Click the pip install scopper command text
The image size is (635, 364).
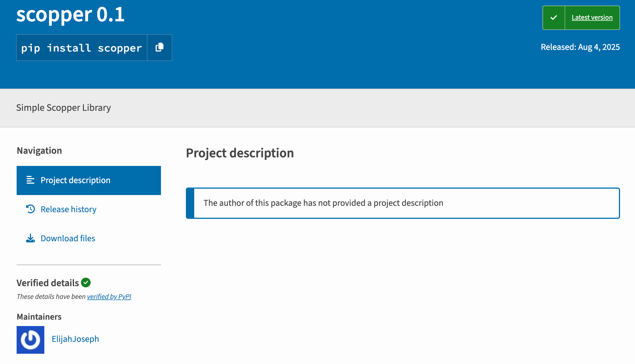click(82, 48)
